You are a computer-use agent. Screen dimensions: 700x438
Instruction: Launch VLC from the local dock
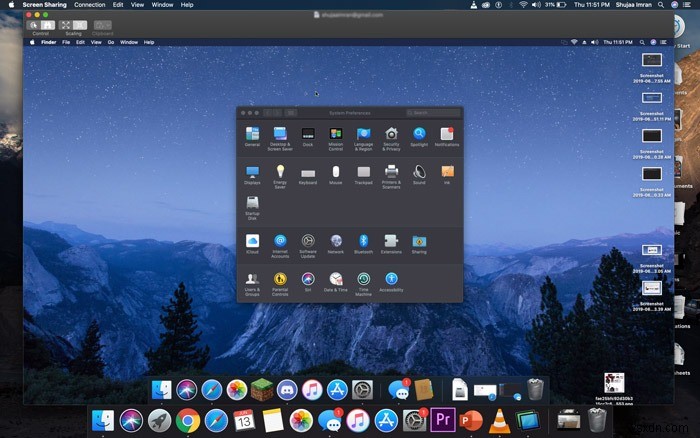pyautogui.click(x=500, y=421)
